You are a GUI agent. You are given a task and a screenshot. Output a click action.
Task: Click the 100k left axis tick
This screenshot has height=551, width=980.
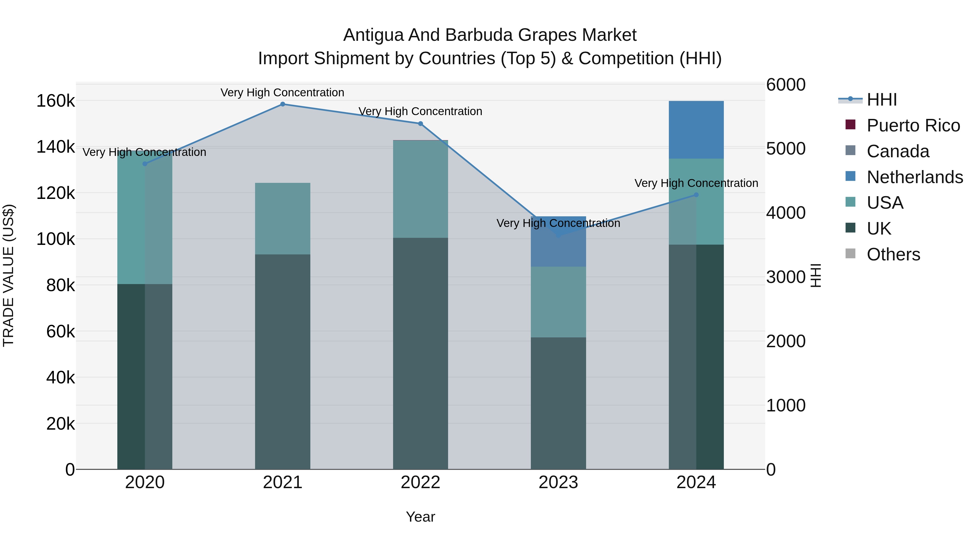point(56,239)
